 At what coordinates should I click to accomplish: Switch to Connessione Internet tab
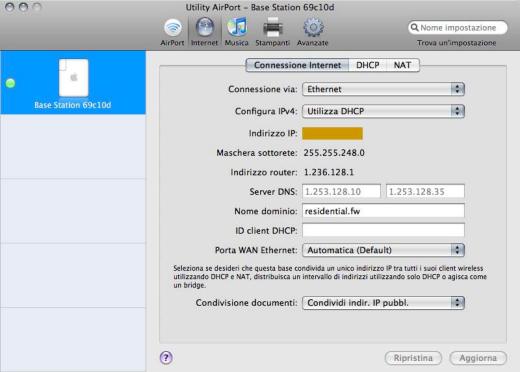(297, 65)
